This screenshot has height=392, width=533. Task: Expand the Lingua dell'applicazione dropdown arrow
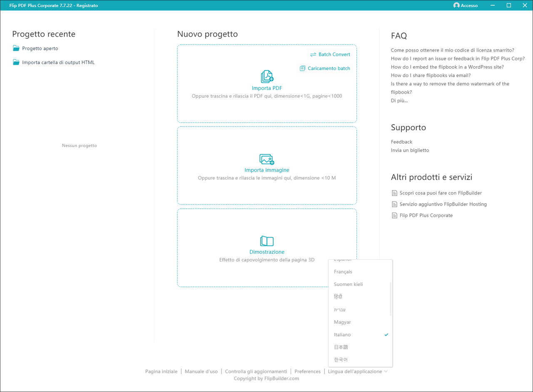pos(386,371)
